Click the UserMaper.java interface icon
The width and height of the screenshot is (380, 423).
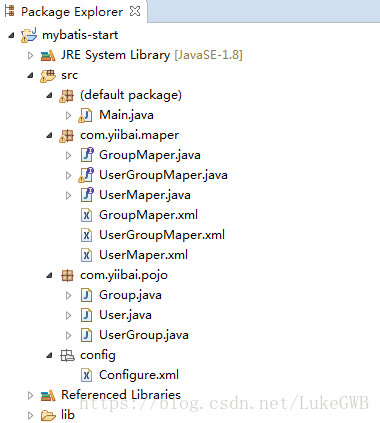87,195
